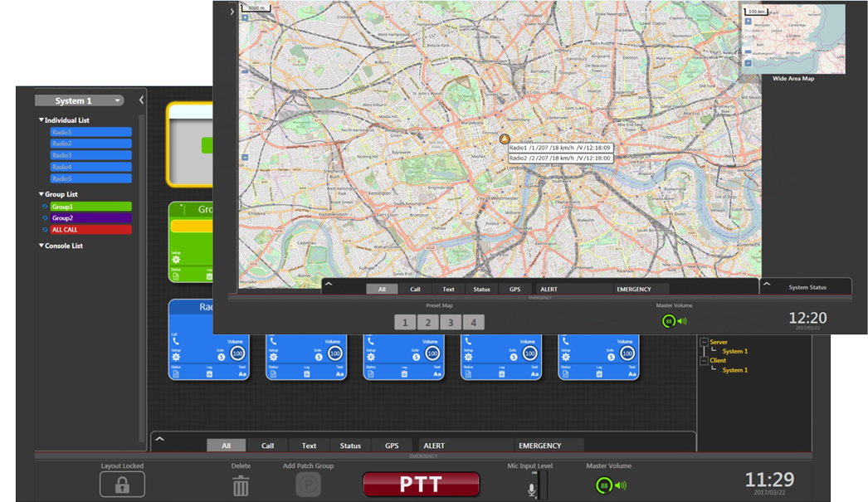Viewport: 868px width, 502px height.
Task: Click the orange radio position marker on map
Action: (x=504, y=139)
